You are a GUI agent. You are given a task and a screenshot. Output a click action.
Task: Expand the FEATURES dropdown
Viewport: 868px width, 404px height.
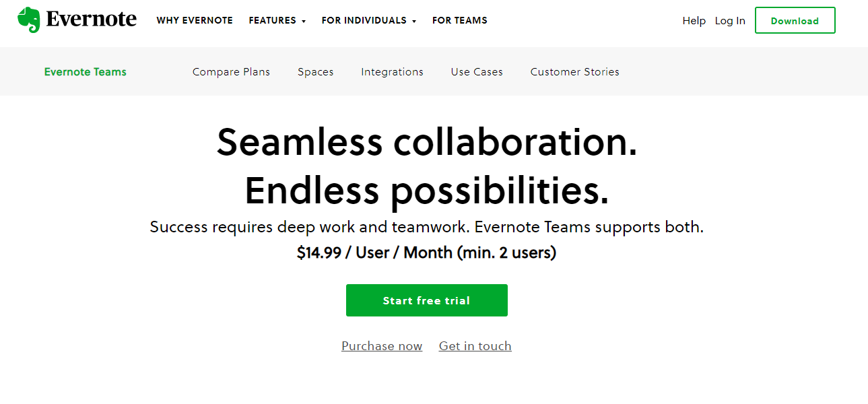(x=272, y=20)
